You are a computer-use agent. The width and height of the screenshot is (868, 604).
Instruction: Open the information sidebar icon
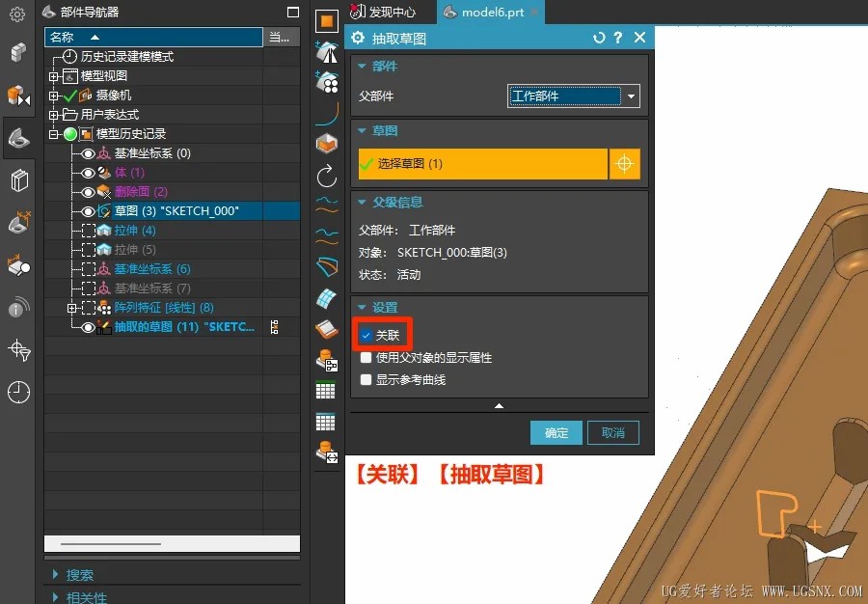(x=18, y=308)
